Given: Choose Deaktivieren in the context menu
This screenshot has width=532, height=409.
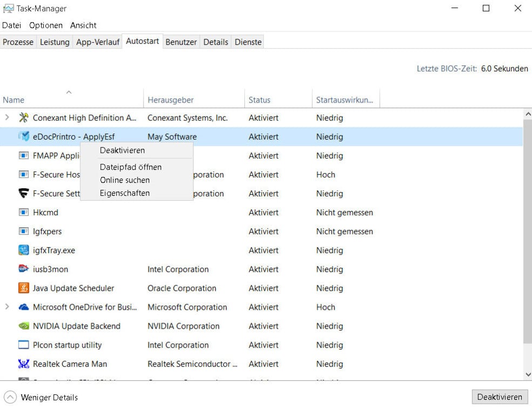Looking at the screenshot, I should click(137, 151).
